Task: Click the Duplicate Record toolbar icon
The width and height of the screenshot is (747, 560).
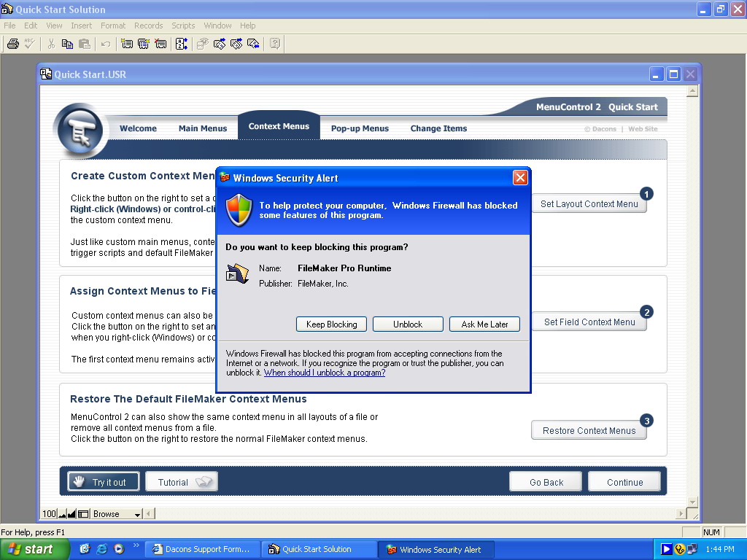Action: tap(144, 44)
